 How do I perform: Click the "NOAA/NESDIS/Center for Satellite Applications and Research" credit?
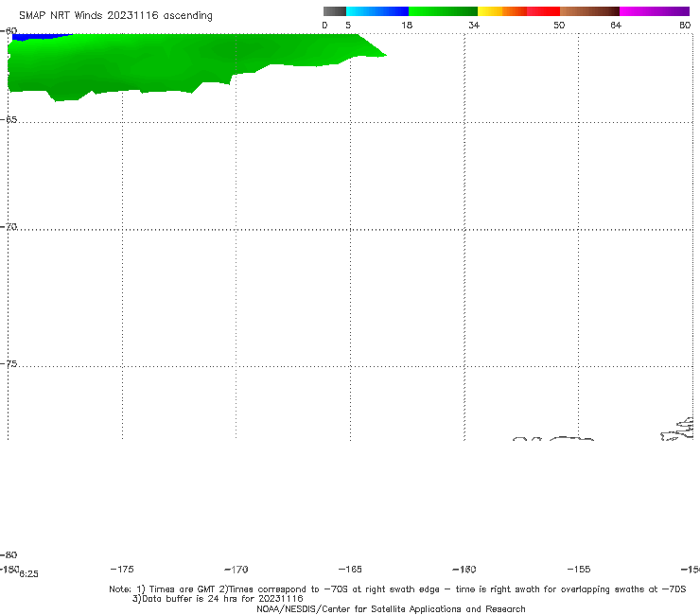391,609
